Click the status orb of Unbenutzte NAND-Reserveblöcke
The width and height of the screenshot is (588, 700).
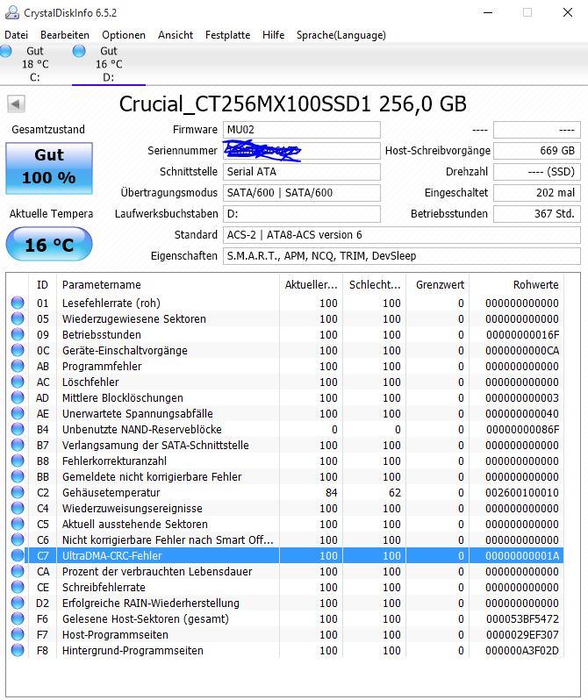pos(18,429)
